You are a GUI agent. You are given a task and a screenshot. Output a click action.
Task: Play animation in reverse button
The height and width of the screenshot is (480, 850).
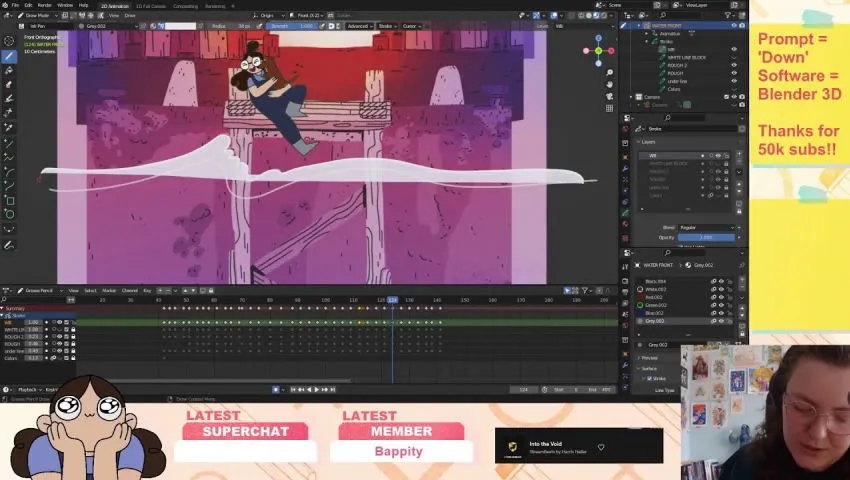(x=309, y=389)
